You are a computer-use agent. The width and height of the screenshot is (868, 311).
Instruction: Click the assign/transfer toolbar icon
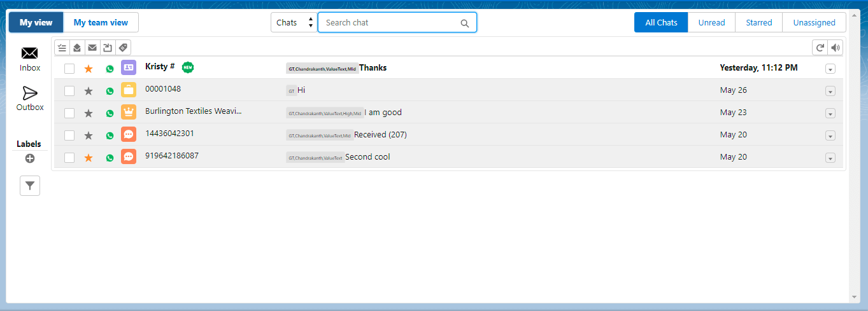tap(108, 48)
